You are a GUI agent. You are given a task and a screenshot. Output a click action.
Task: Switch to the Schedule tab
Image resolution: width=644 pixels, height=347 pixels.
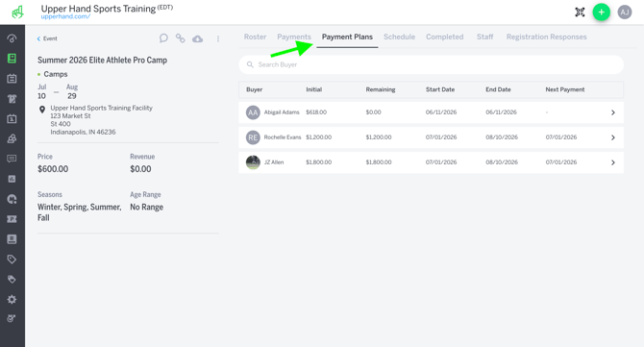(399, 37)
